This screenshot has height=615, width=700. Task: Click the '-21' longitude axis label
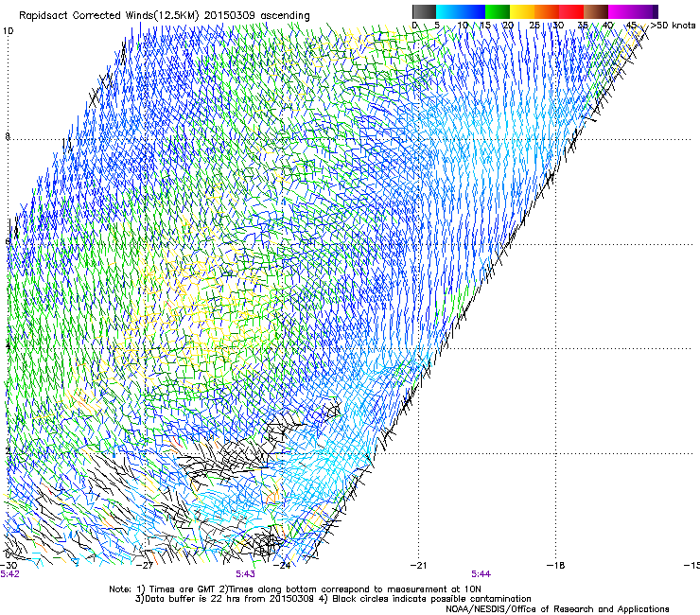(418, 566)
